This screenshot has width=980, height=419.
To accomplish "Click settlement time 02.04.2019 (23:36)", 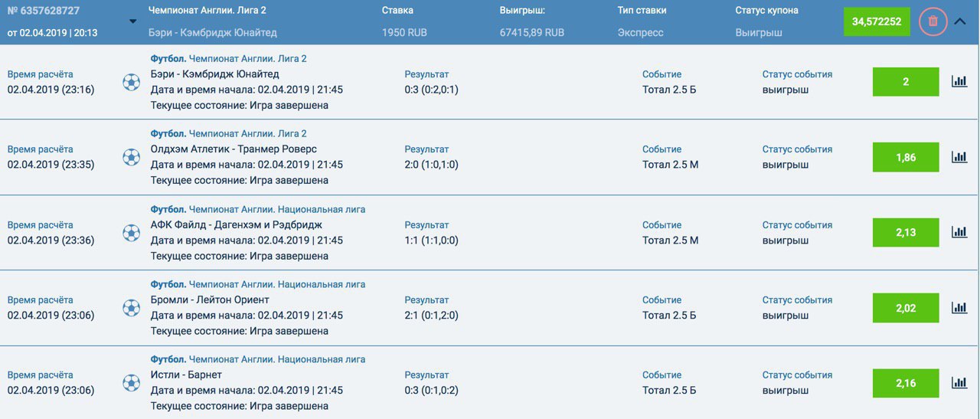I will click(51, 240).
